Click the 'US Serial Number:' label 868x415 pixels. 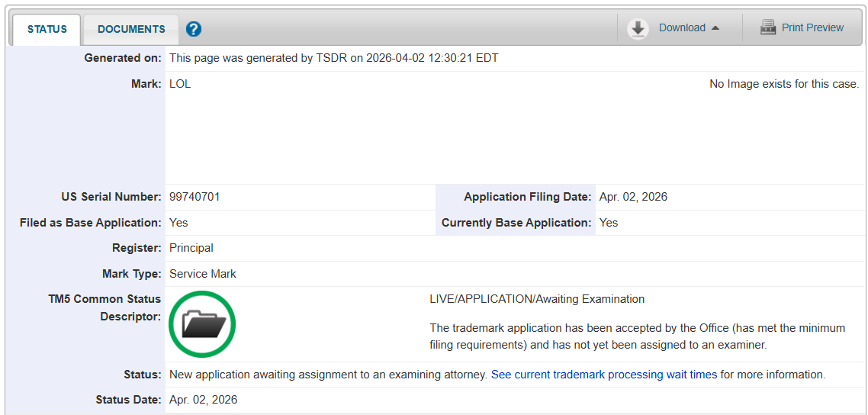point(112,197)
